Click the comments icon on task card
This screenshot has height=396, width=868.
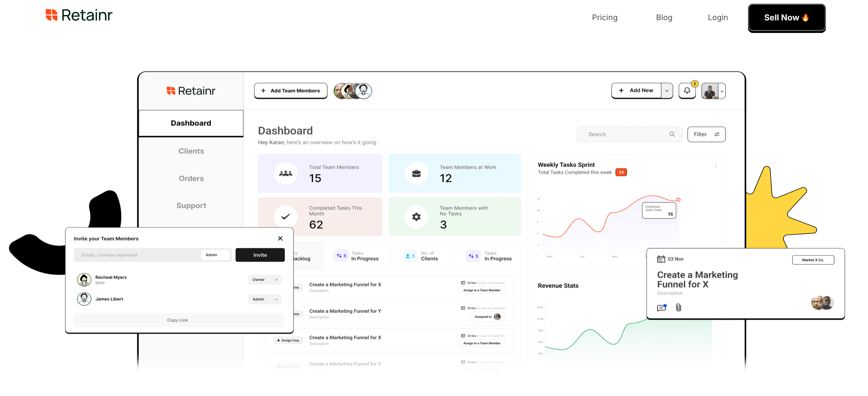[x=661, y=308]
